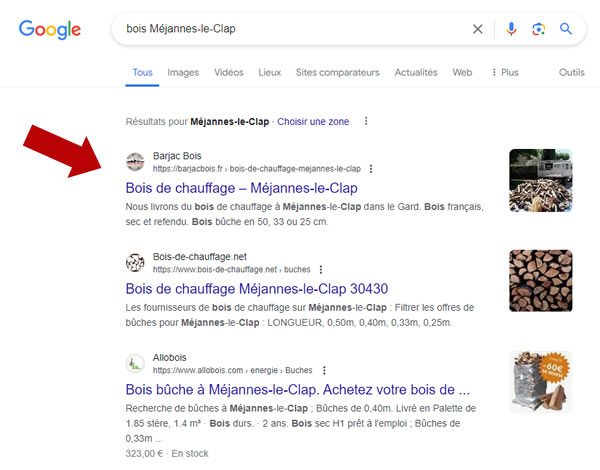This screenshot has width=600, height=470.
Task: Click the stacked logs thumbnail
Action: [540, 281]
